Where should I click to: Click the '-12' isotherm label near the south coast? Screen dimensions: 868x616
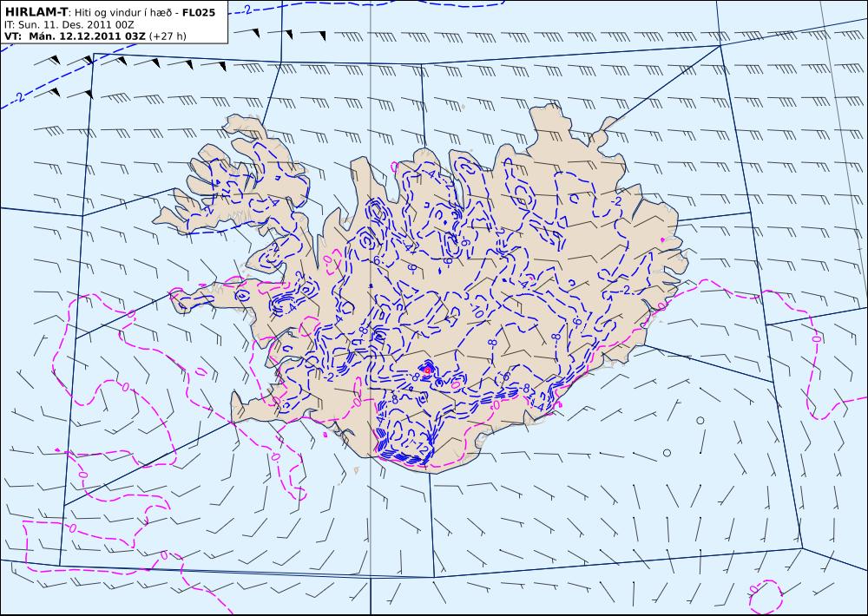coord(422,449)
